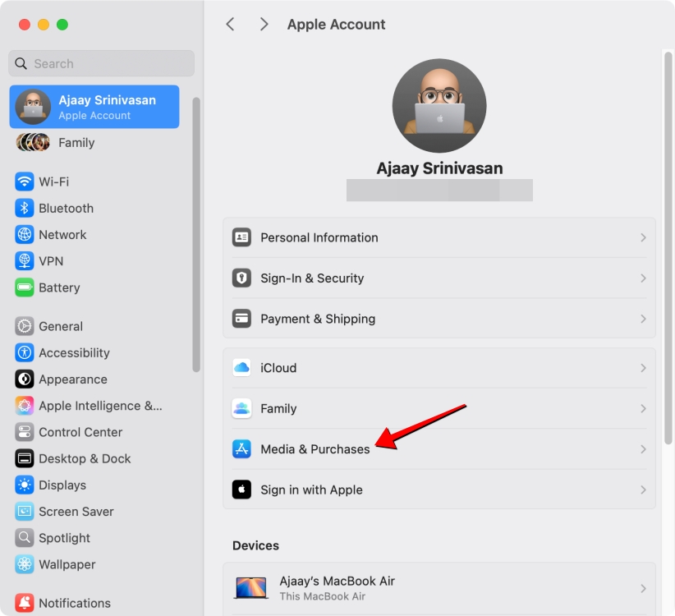Image resolution: width=675 pixels, height=616 pixels.
Task: Click the iCloud cloud icon
Action: 241,368
